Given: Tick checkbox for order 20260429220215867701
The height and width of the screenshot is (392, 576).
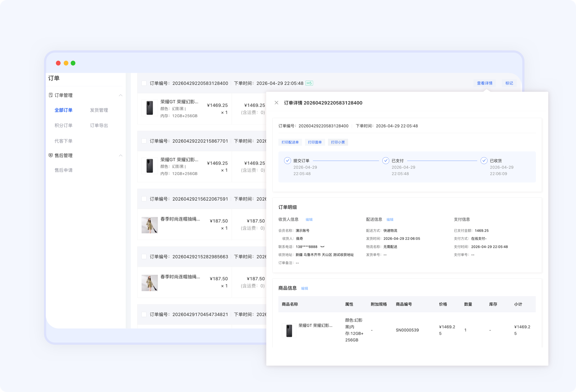Looking at the screenshot, I should 144,141.
